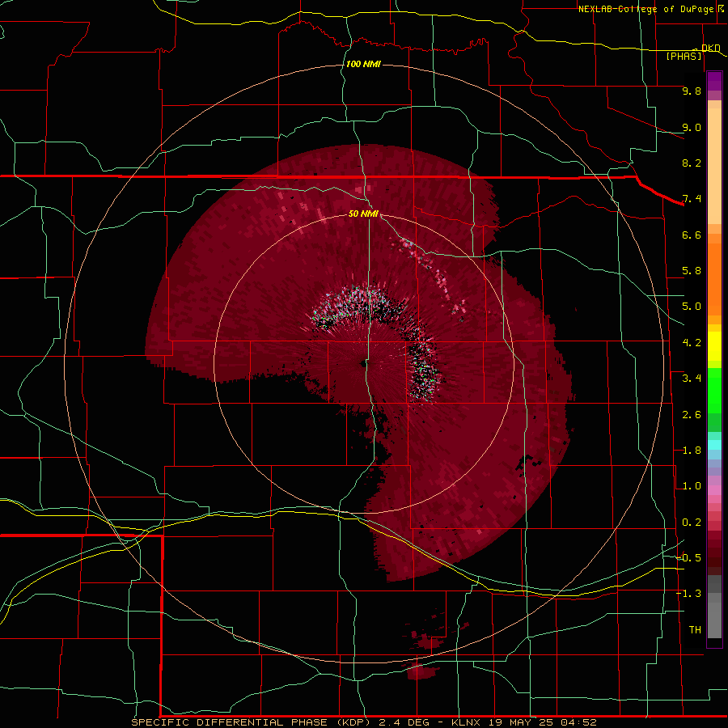Click the 4.2 scale value
Viewport: 728px width, 728px height.
tap(692, 343)
